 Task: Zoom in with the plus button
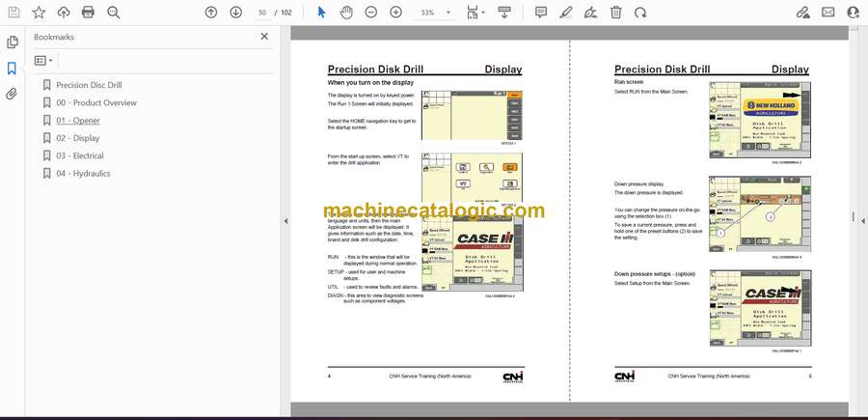click(x=395, y=13)
